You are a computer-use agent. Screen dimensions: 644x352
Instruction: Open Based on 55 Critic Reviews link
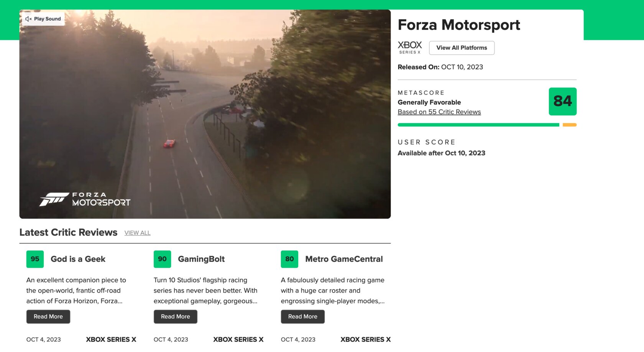pos(439,112)
